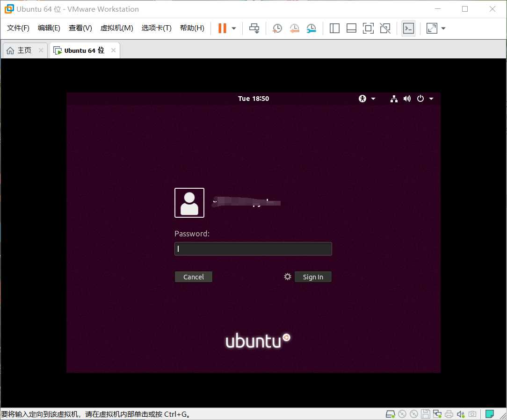Click the Sign In button
Image resolution: width=507 pixels, height=420 pixels.
coord(313,277)
